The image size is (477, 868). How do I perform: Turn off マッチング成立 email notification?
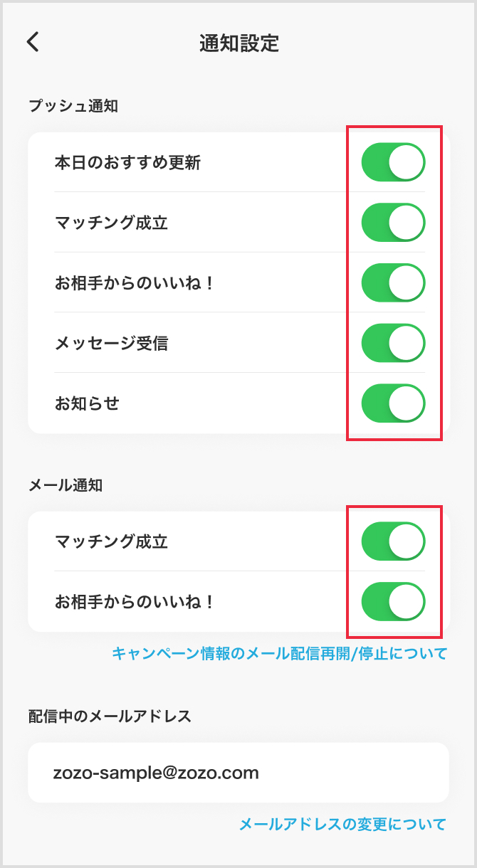pyautogui.click(x=392, y=541)
